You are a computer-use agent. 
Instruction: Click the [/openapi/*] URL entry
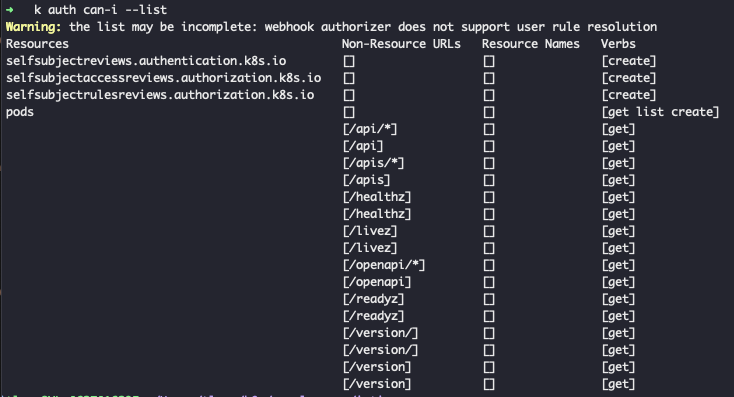coord(384,265)
